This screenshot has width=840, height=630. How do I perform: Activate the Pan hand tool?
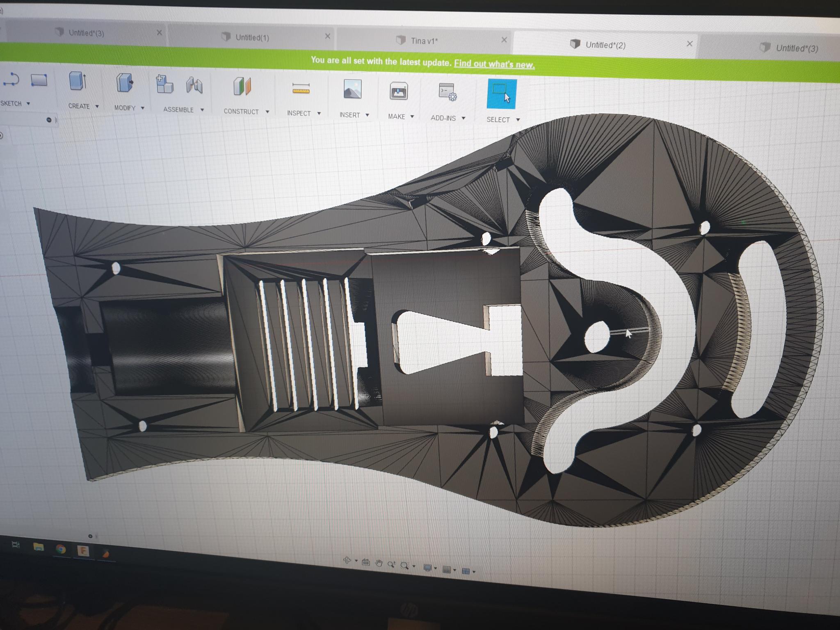pyautogui.click(x=379, y=564)
